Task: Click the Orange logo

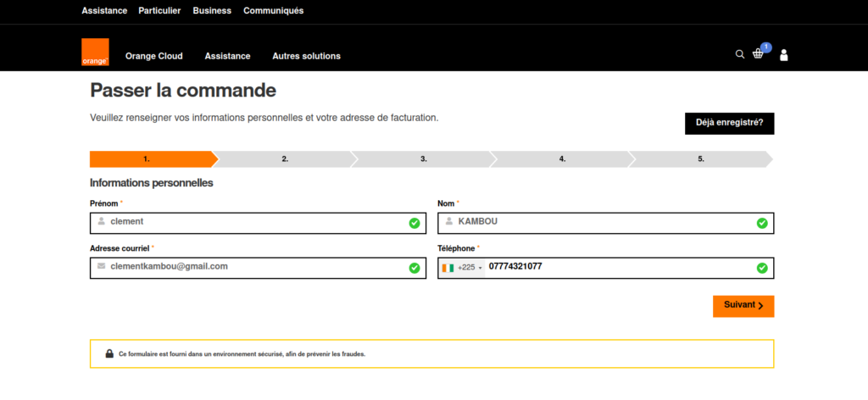Action: [x=95, y=53]
